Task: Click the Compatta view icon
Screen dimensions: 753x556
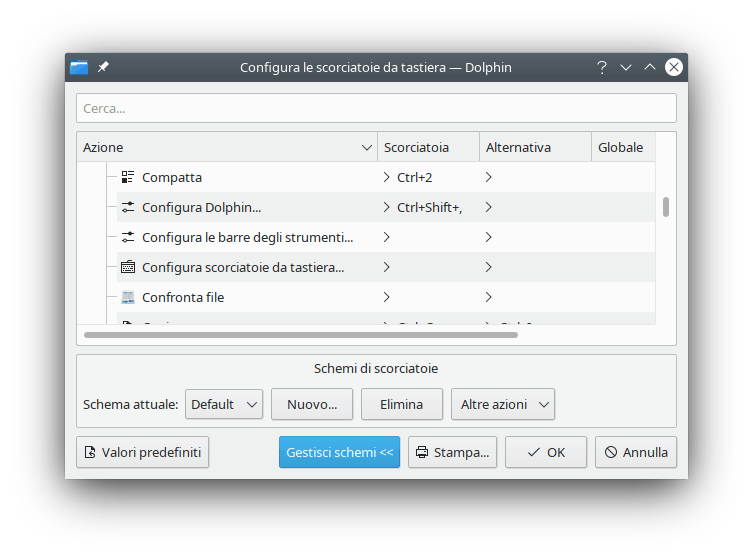Action: (x=127, y=177)
